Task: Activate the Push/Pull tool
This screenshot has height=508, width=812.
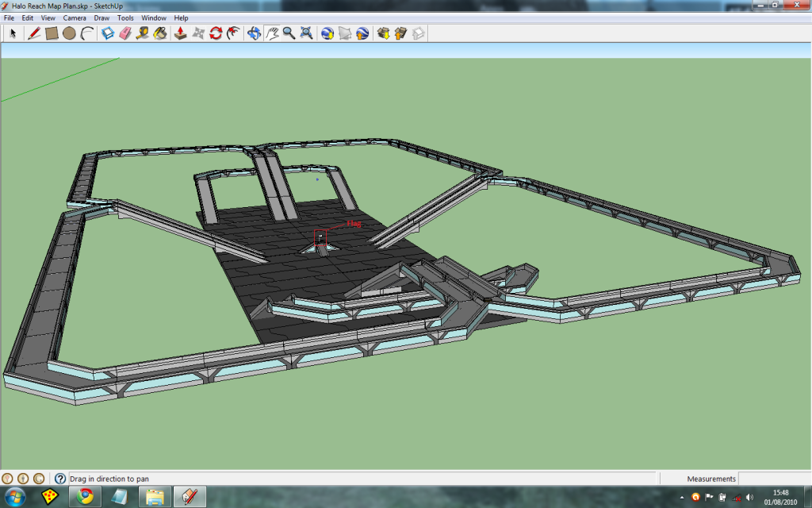Action: coord(180,33)
